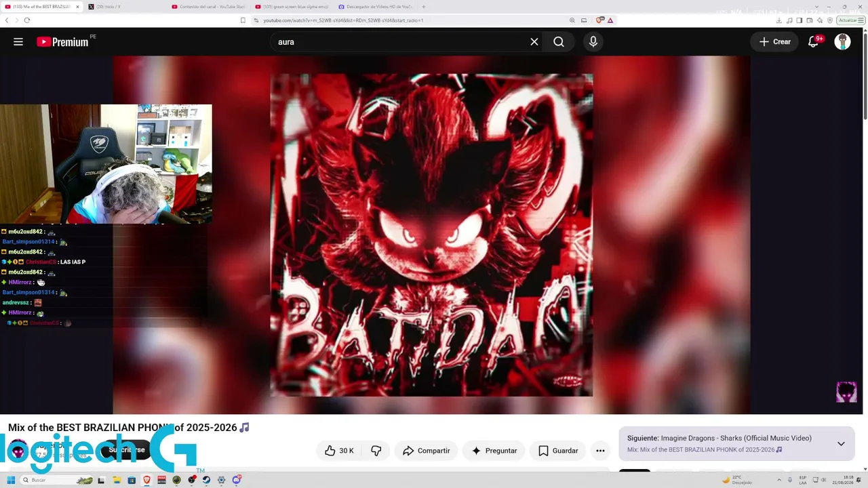The width and height of the screenshot is (868, 488).
Task: Open the account avatar menu
Action: [842, 42]
